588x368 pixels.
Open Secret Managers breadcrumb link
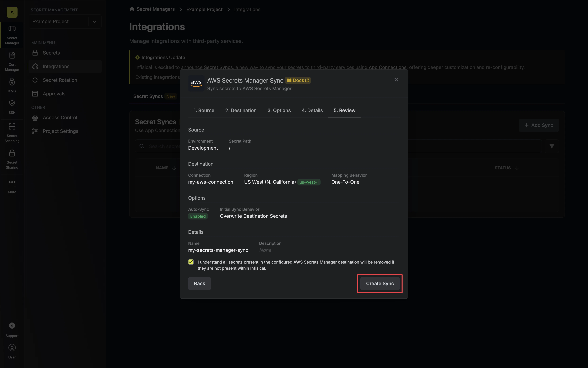click(156, 9)
